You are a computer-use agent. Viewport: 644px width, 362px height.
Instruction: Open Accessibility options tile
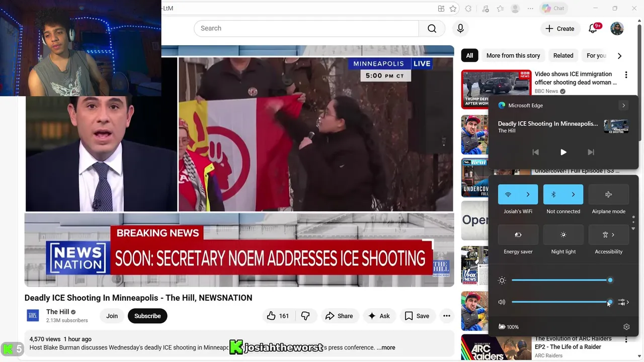609,235
